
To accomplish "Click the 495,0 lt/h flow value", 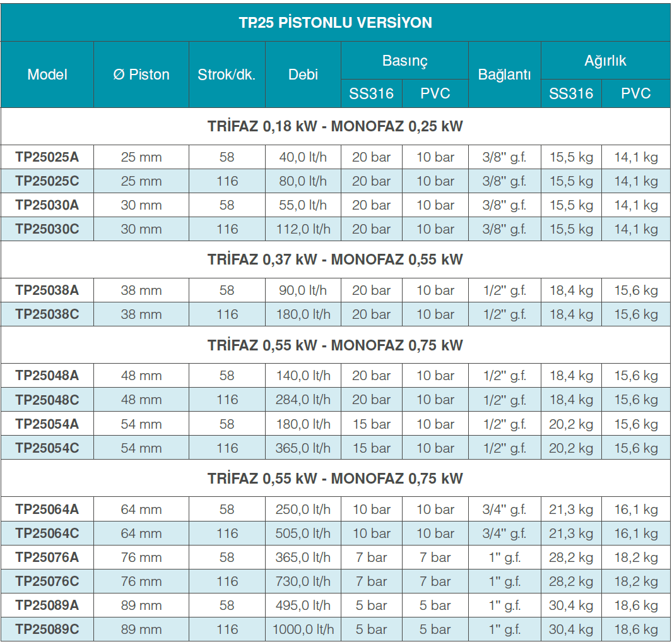I will tap(303, 605).
